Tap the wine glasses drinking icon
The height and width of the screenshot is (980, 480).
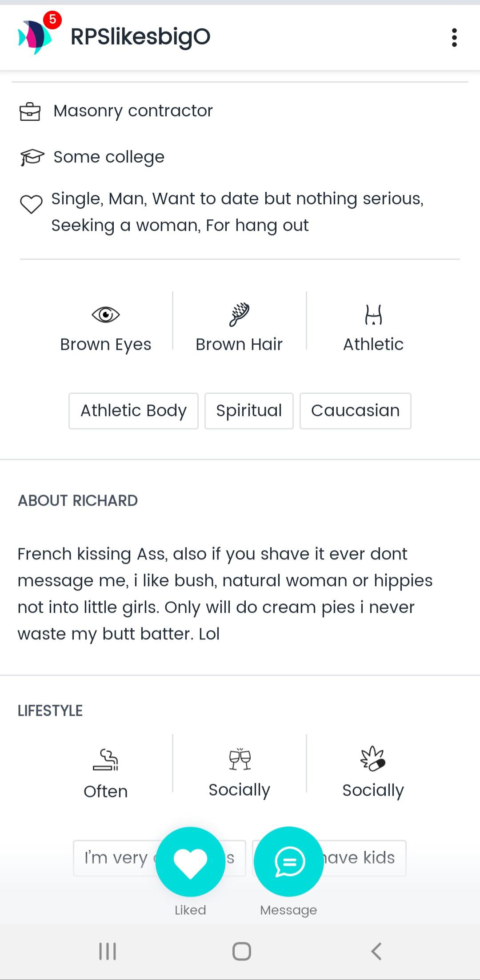pyautogui.click(x=240, y=759)
